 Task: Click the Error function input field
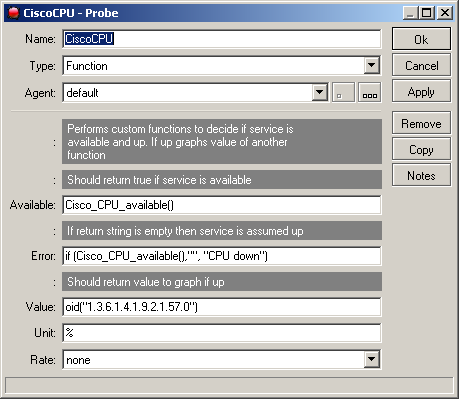click(222, 256)
